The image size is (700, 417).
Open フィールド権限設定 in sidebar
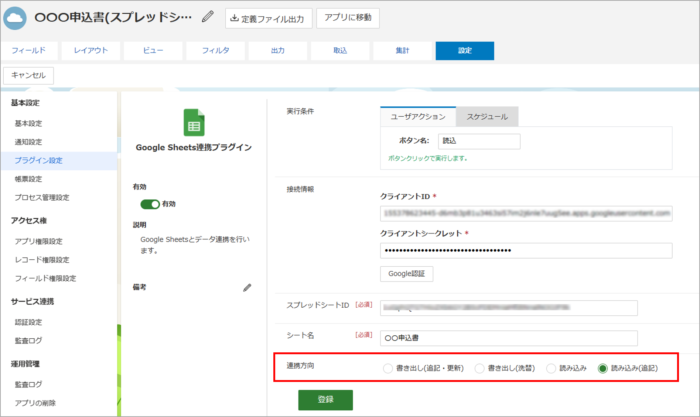point(46,279)
